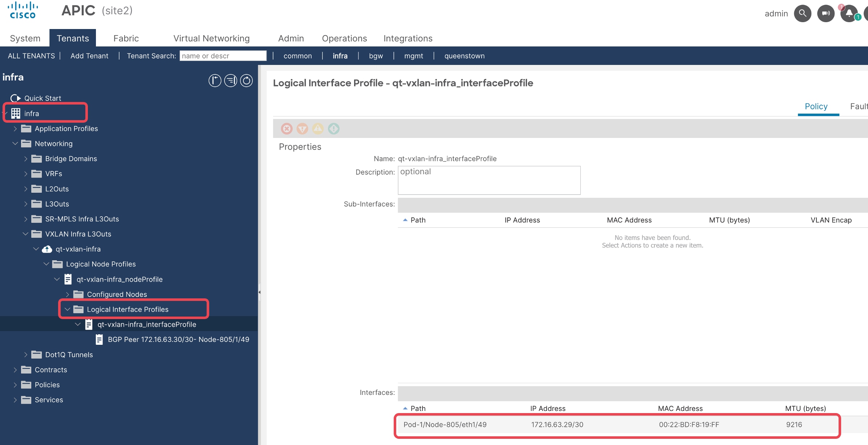The image size is (868, 445).
Task: Expand the L3Outs node
Action: coord(26,204)
